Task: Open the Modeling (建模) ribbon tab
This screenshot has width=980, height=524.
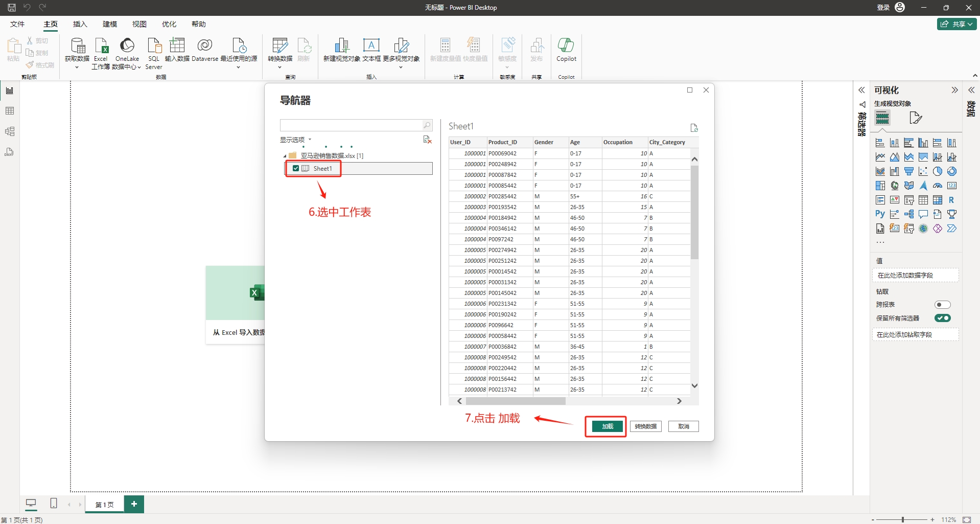Action: point(110,24)
